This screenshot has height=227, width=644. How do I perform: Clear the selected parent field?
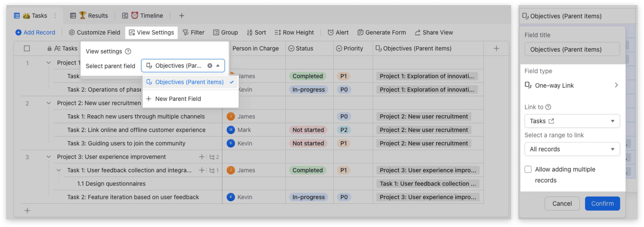coord(210,66)
